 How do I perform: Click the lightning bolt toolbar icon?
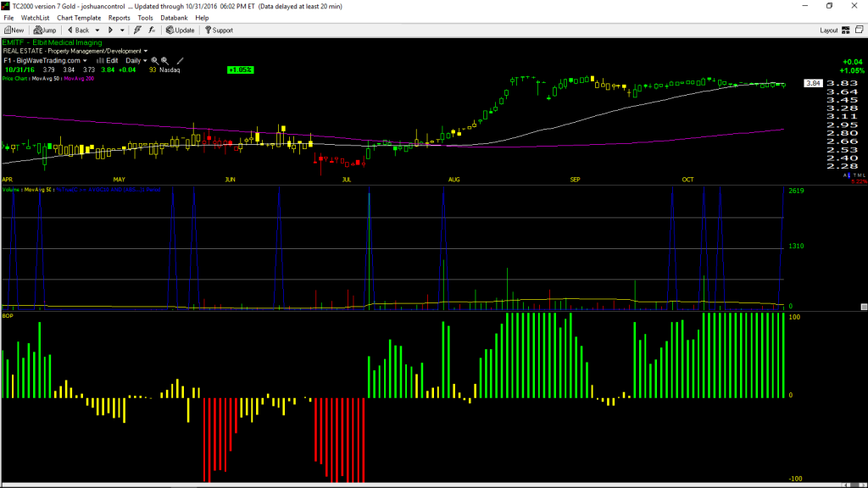click(137, 30)
